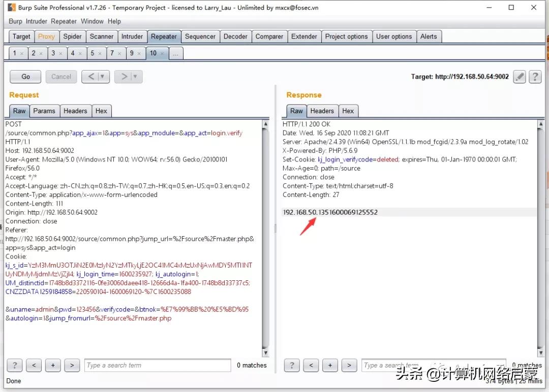The image size is (549, 392).
Task: Click the request search help question button
Action: 15,366
